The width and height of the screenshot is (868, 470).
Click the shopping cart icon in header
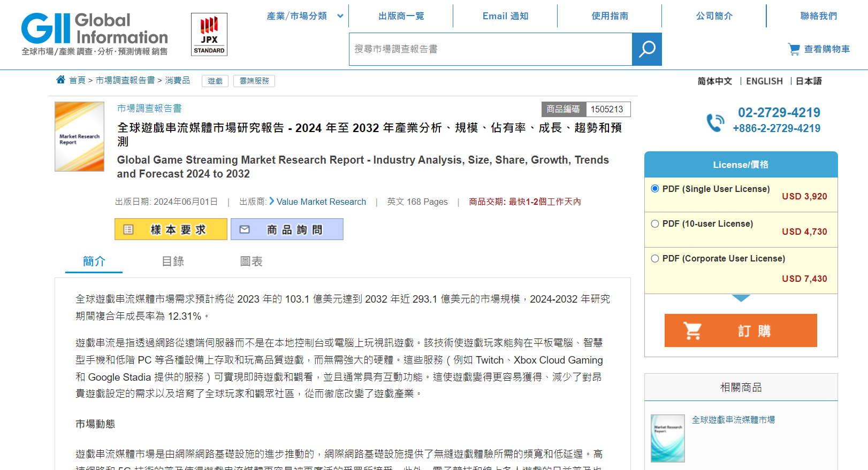click(x=794, y=49)
